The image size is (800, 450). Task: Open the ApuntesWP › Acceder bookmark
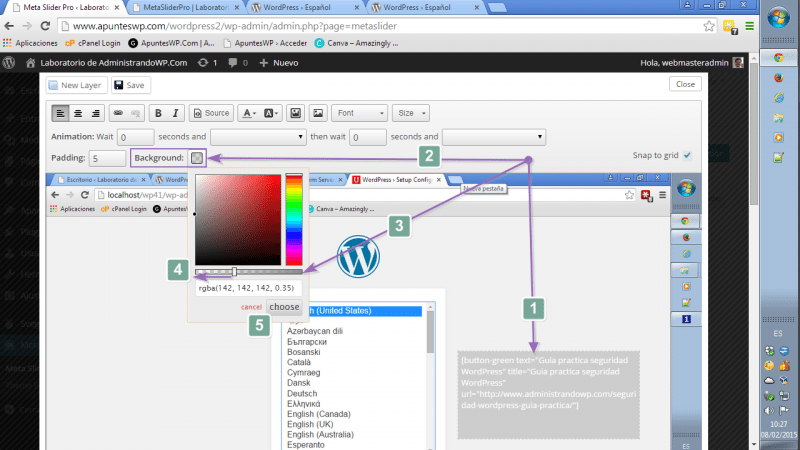265,43
